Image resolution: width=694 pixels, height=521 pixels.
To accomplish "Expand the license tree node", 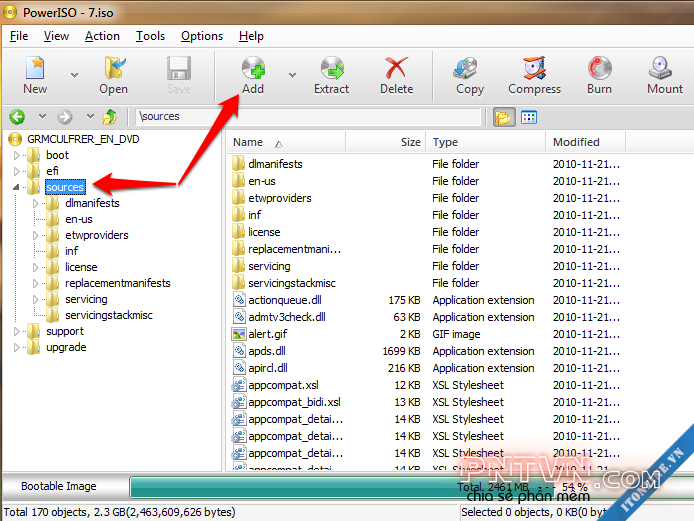I will point(36,267).
